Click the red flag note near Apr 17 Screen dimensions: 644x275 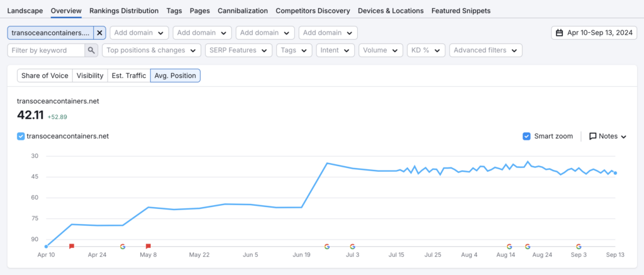click(72, 246)
